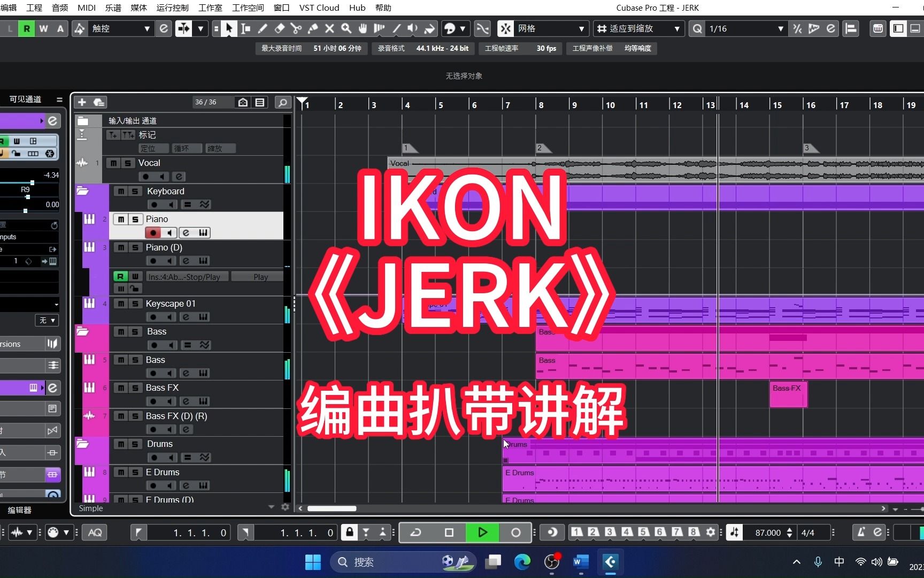924x578 pixels.
Task: Click the Quantize Q icon
Action: coord(697,28)
